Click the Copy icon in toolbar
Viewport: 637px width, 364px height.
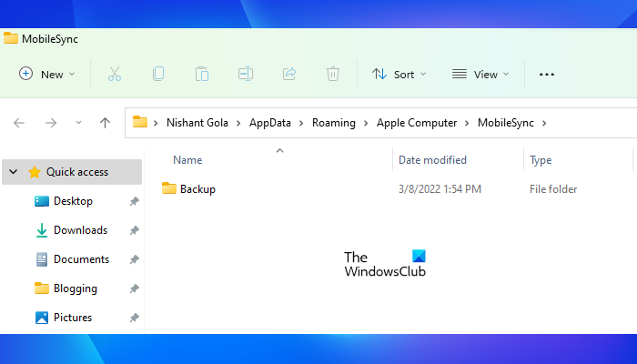(158, 74)
